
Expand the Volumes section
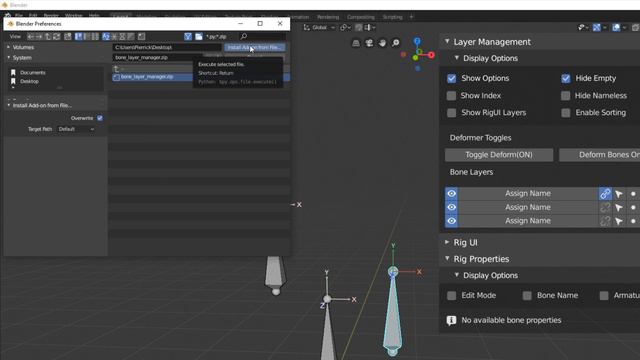point(9,47)
